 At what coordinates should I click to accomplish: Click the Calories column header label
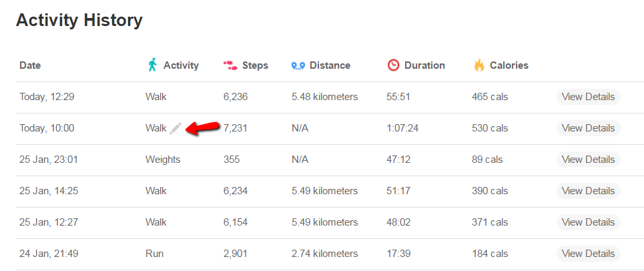[509, 65]
